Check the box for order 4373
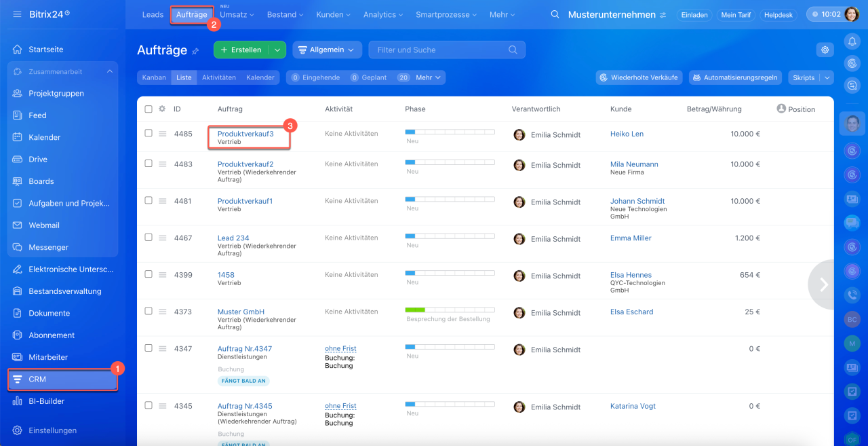 pos(149,311)
